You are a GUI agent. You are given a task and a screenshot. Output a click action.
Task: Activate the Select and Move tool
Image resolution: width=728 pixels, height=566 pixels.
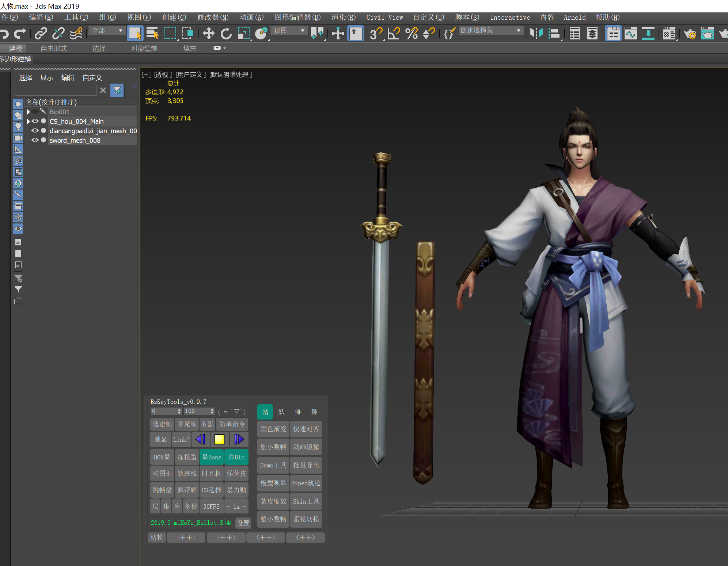(x=209, y=34)
